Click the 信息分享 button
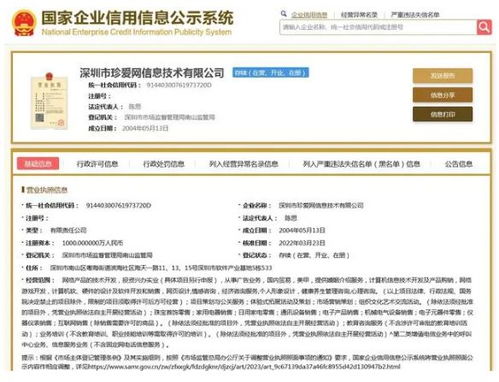 pyautogui.click(x=442, y=95)
